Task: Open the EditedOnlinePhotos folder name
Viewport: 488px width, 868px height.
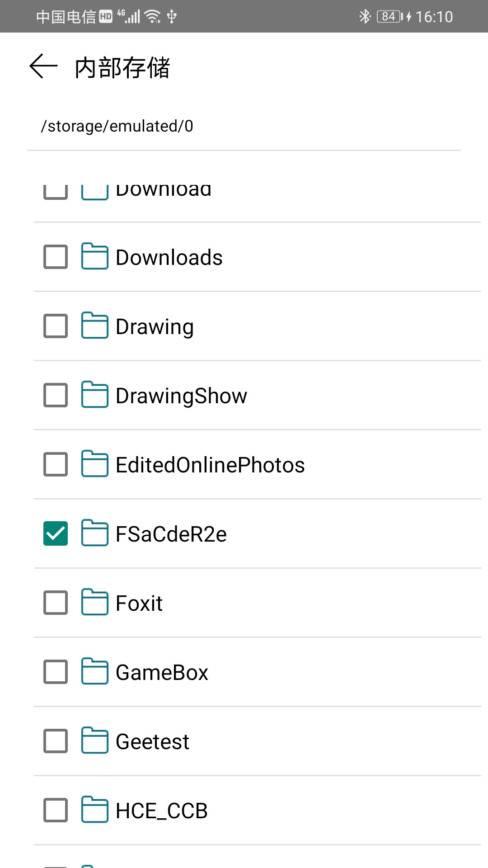Action: click(210, 465)
